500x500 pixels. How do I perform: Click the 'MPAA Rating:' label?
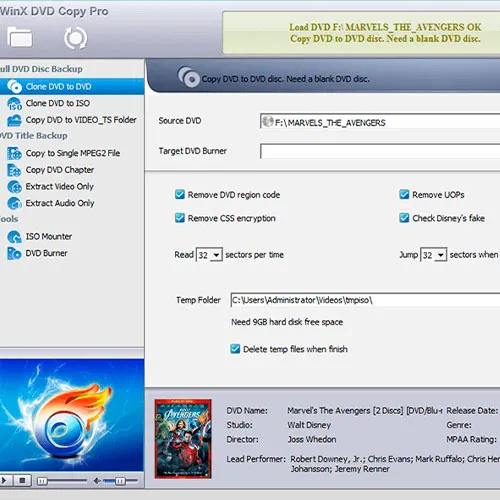(x=471, y=439)
